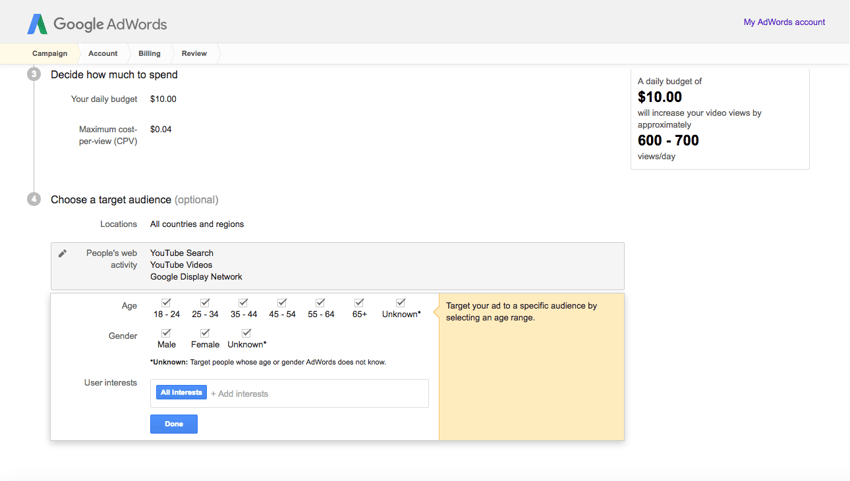The width and height of the screenshot is (850, 481).
Task: Uncheck the 55 - 64 age checkbox
Action: click(x=320, y=303)
